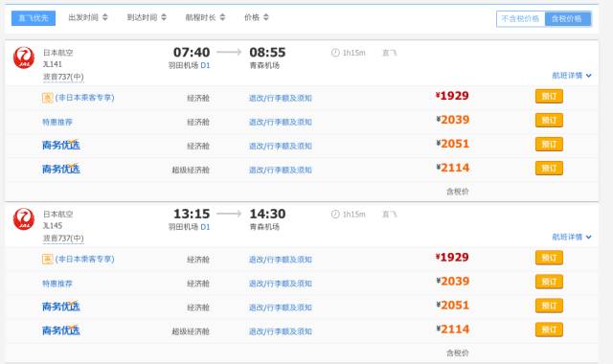
Task: Enable the 直飞优先 direct-flight-first filter
Action: (34, 18)
